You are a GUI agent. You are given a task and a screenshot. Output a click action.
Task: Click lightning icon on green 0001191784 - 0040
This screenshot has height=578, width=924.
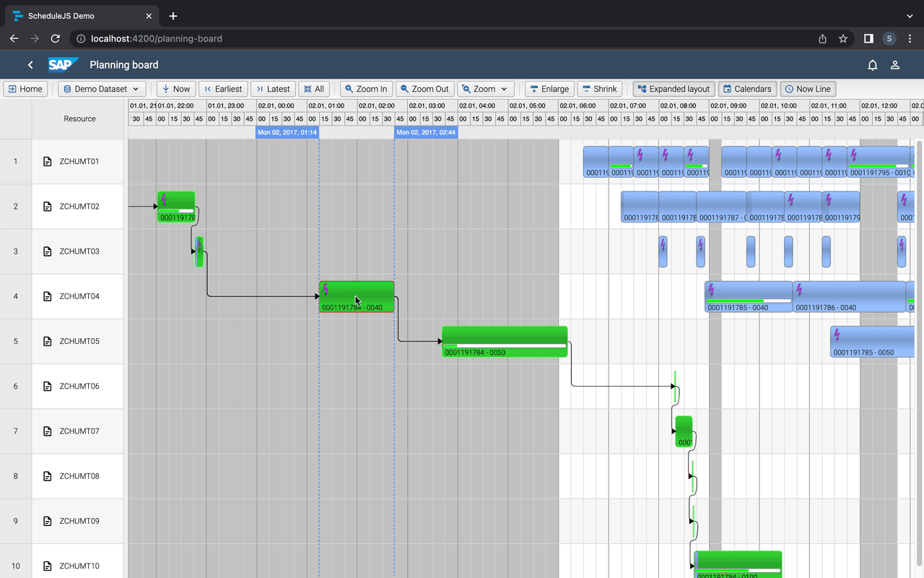click(326, 290)
